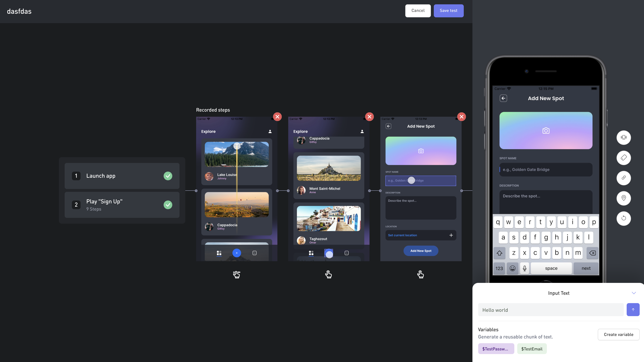
Task: Click the restart app circular arrow icon
Action: click(x=623, y=219)
